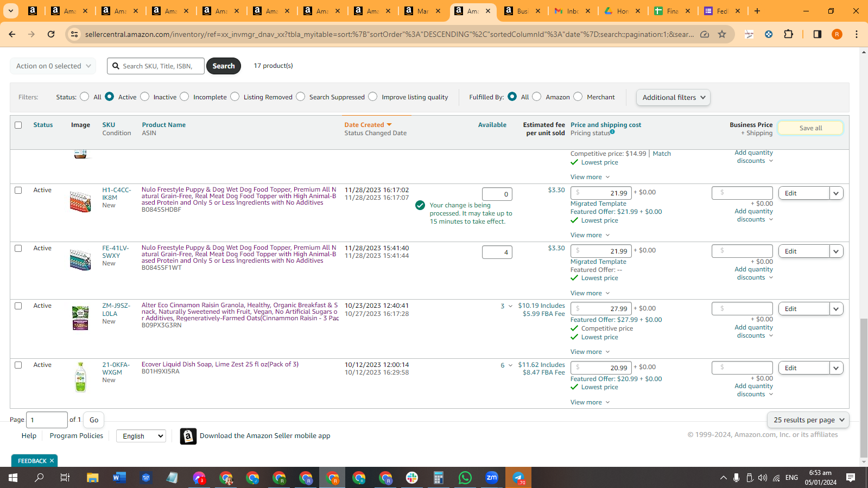Viewport: 868px width, 488px height.
Task: Click the Page number input field
Action: pos(47,420)
